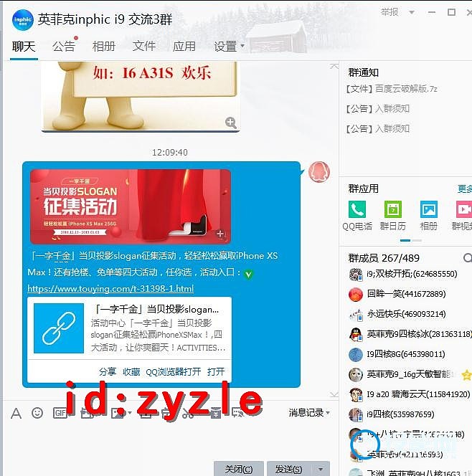Open the GIF sticker picker
Screen dimensions: 472x476
[x=60, y=413]
